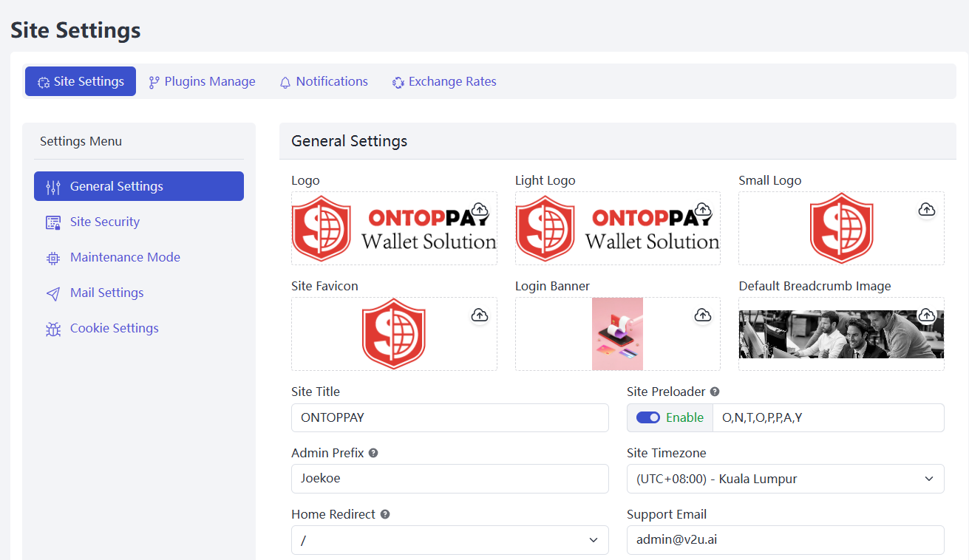Click the upload icon on Light Logo
The height and width of the screenshot is (560, 969).
pos(703,210)
